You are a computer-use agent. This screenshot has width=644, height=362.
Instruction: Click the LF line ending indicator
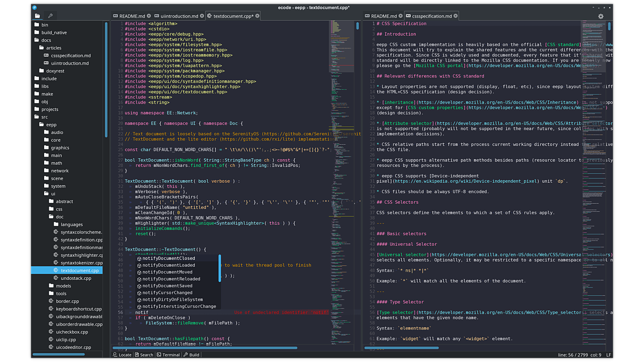click(x=608, y=355)
